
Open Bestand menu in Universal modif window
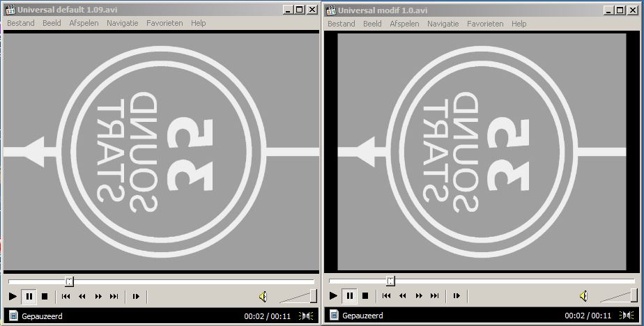pyautogui.click(x=342, y=24)
